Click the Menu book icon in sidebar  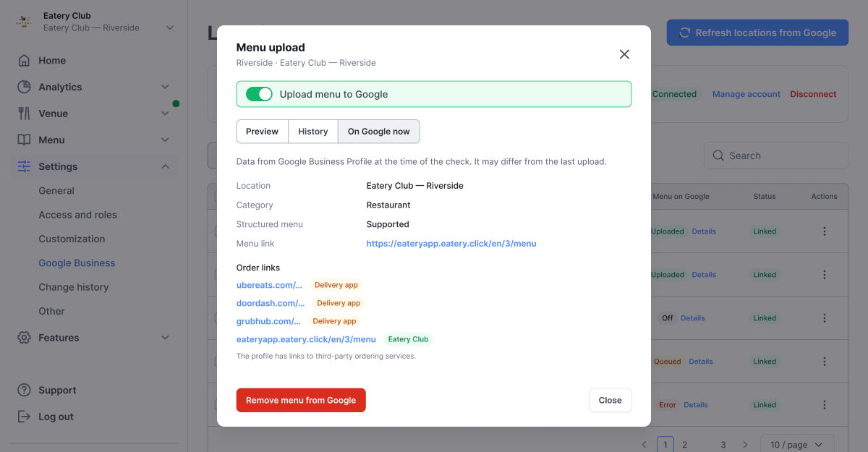[24, 140]
